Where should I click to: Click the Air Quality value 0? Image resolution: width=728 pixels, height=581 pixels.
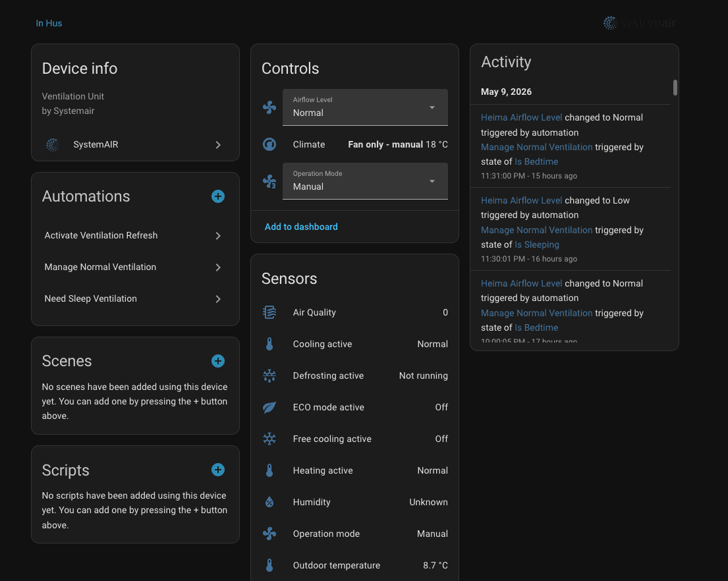pos(445,312)
